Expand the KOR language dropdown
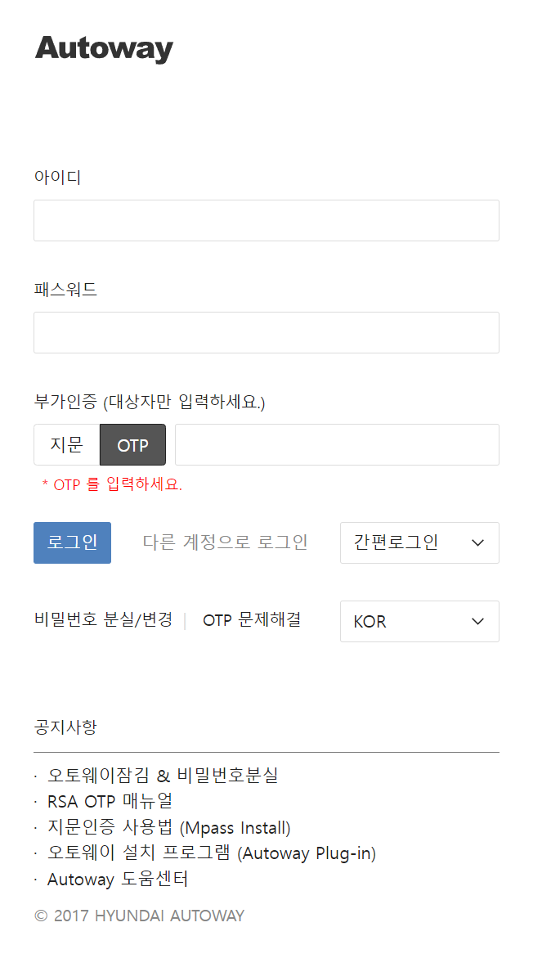The height and width of the screenshot is (954, 560). point(419,621)
